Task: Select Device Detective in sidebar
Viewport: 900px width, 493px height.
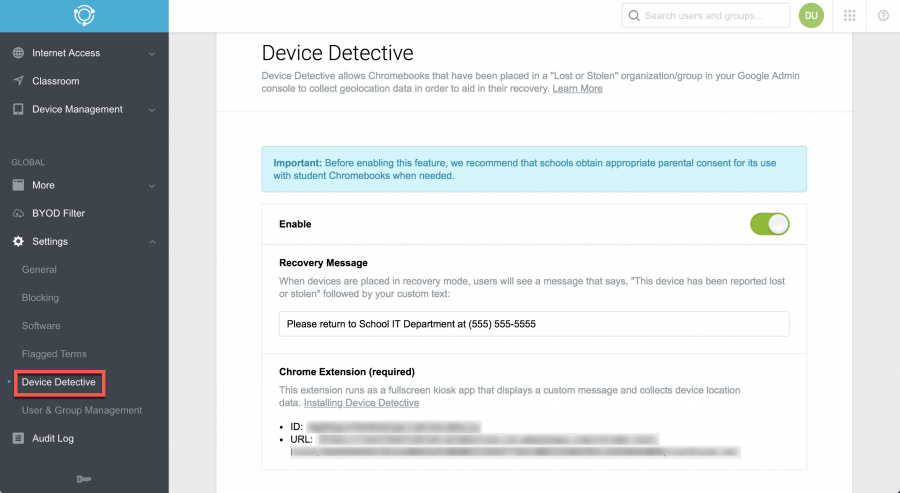Action: tap(59, 382)
